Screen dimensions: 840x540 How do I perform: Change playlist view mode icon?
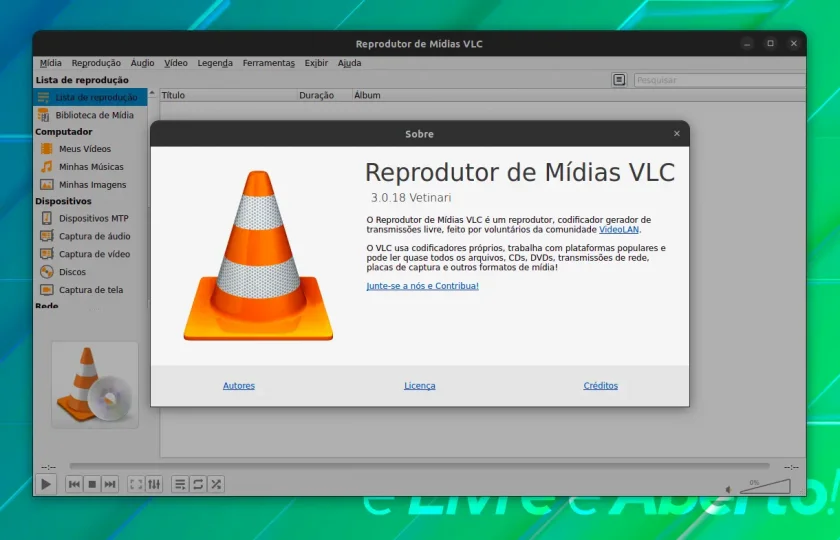[619, 80]
